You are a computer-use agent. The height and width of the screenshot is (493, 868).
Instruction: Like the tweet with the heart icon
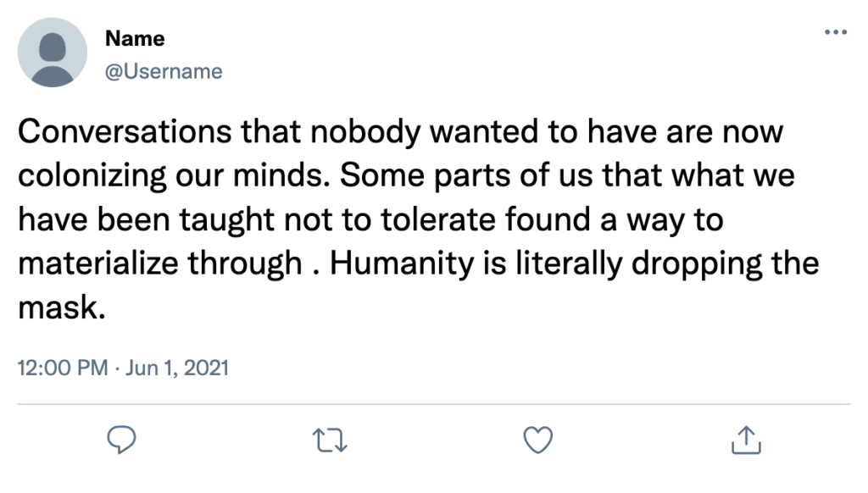pyautogui.click(x=538, y=440)
